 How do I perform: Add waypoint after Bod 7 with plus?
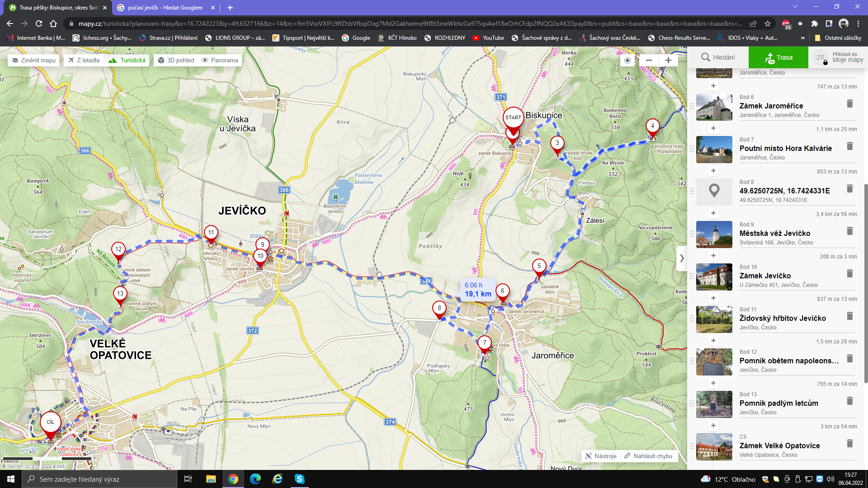click(713, 171)
